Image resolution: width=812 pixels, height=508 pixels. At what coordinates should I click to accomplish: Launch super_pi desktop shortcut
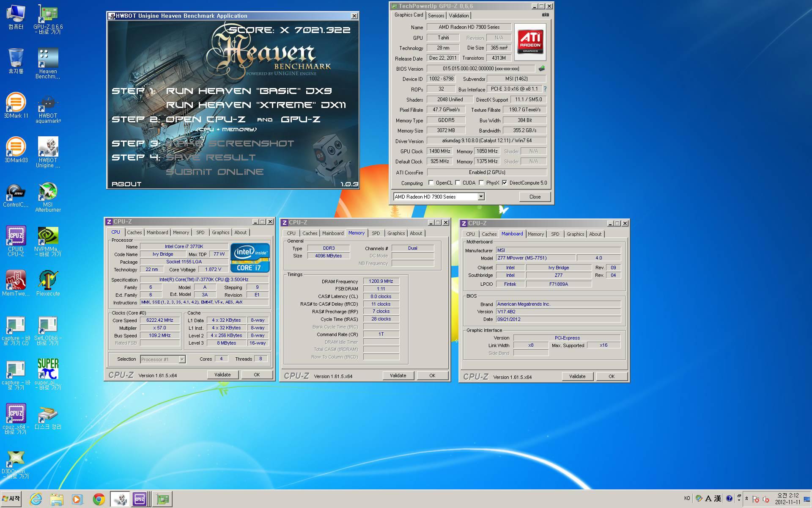coord(48,374)
